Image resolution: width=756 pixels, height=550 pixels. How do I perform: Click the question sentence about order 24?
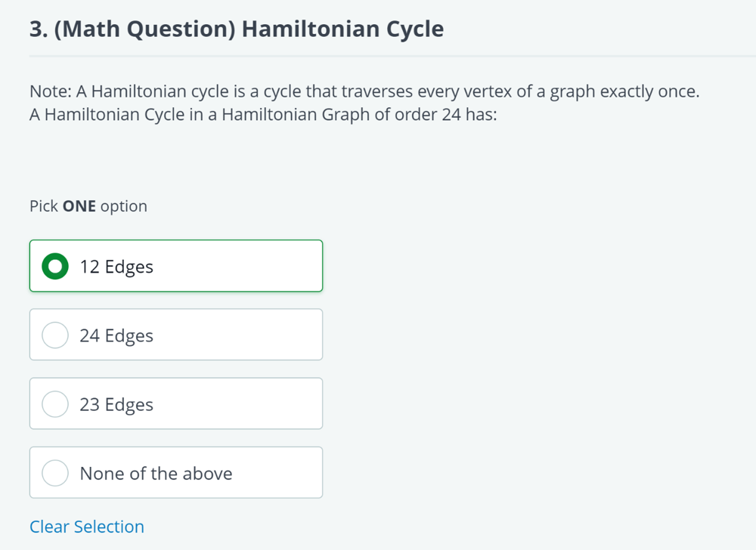(x=263, y=116)
